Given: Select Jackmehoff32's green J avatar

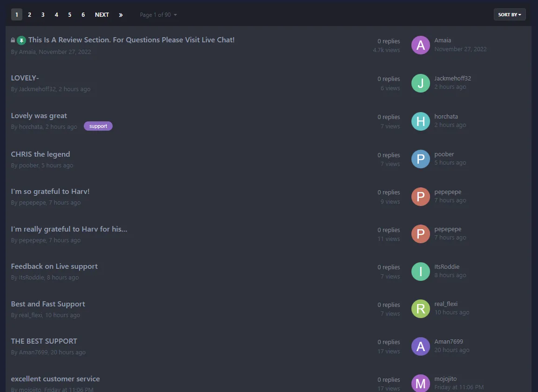Looking at the screenshot, I should click(x=420, y=83).
